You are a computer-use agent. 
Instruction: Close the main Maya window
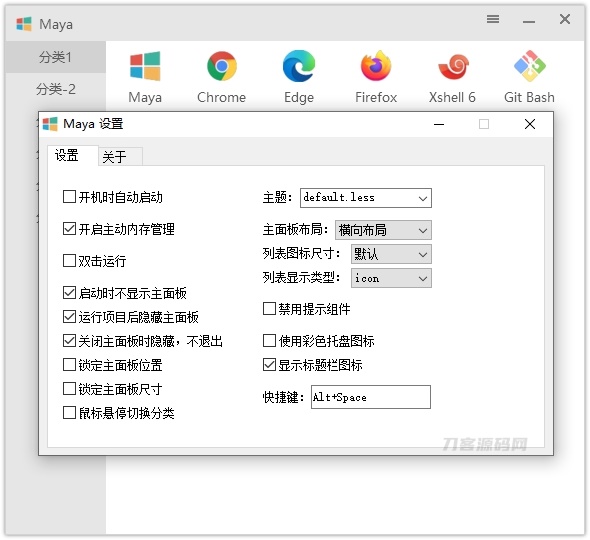[x=565, y=19]
